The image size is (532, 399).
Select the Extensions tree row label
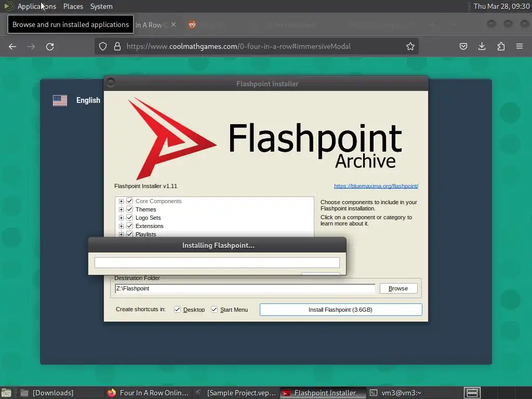[150, 226]
